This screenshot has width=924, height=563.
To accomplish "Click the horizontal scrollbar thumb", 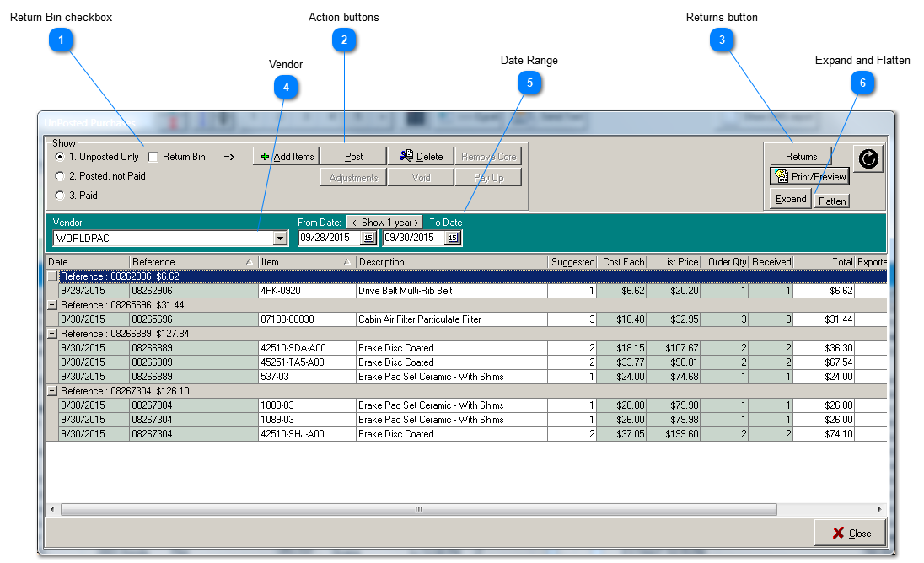I will [418, 509].
